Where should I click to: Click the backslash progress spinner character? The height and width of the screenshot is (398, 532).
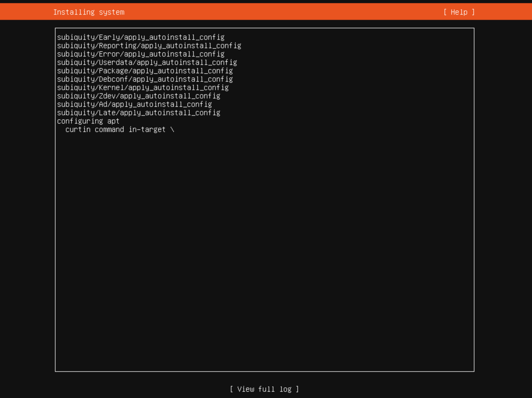pos(172,129)
